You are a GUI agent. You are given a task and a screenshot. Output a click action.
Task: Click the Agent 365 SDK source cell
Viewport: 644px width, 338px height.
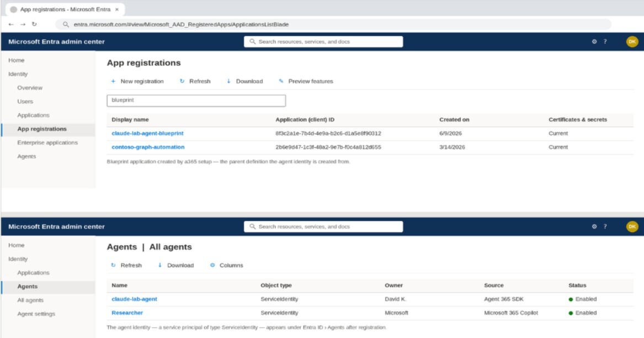504,299
